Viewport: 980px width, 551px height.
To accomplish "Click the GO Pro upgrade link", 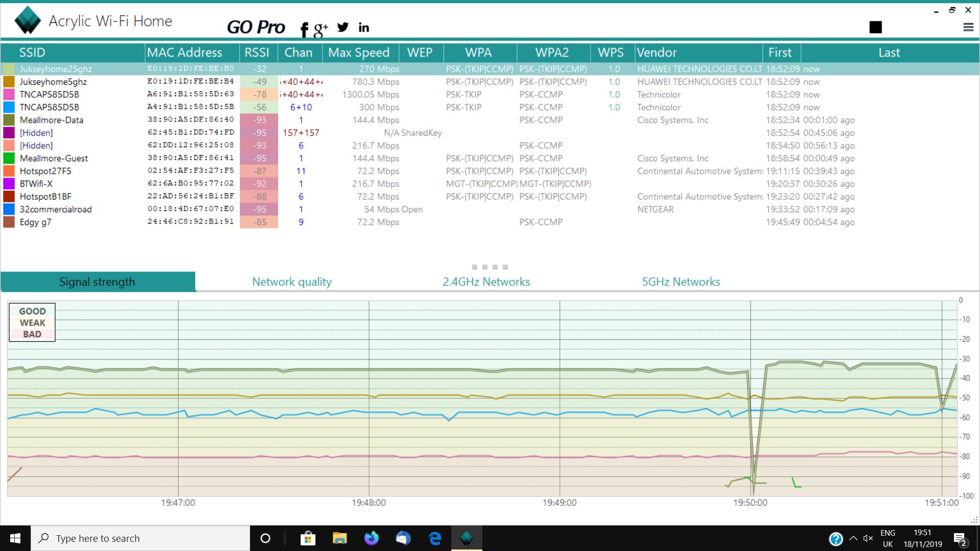I will (256, 27).
